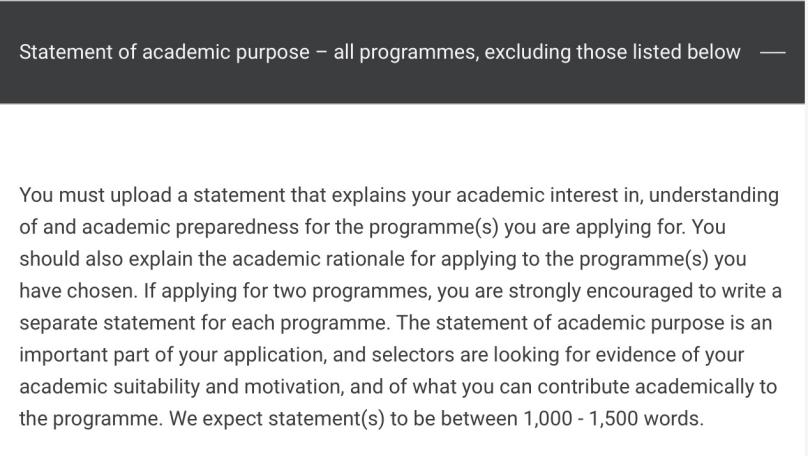Click the word "selectors" in paragraph
Image resolution: width=808 pixels, height=456 pixels.
coord(413,355)
